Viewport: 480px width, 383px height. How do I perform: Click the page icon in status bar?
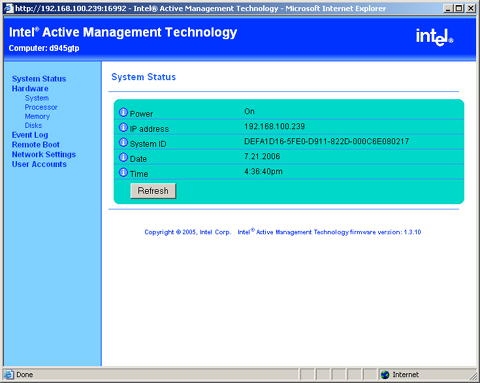[x=9, y=375]
